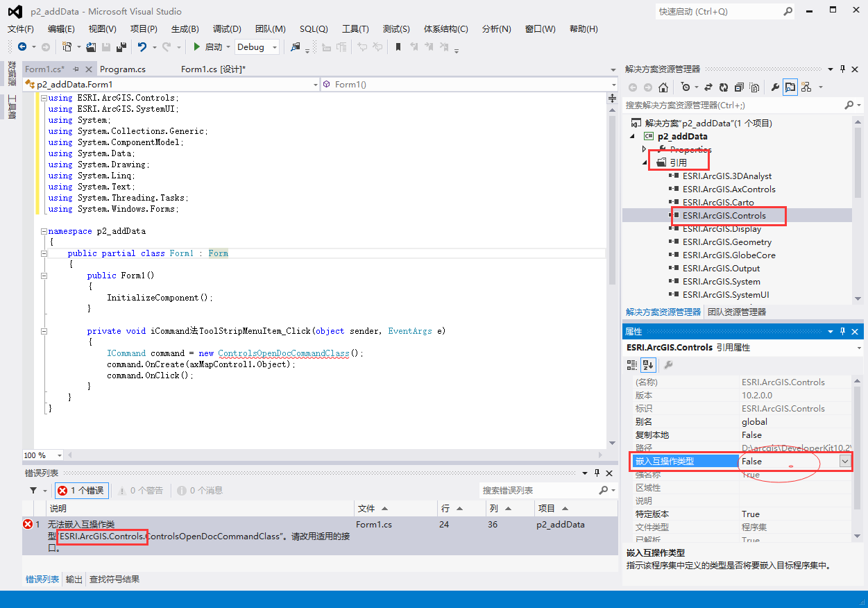
Task: Click Property Pages wrench in Properties panel
Action: 668,364
